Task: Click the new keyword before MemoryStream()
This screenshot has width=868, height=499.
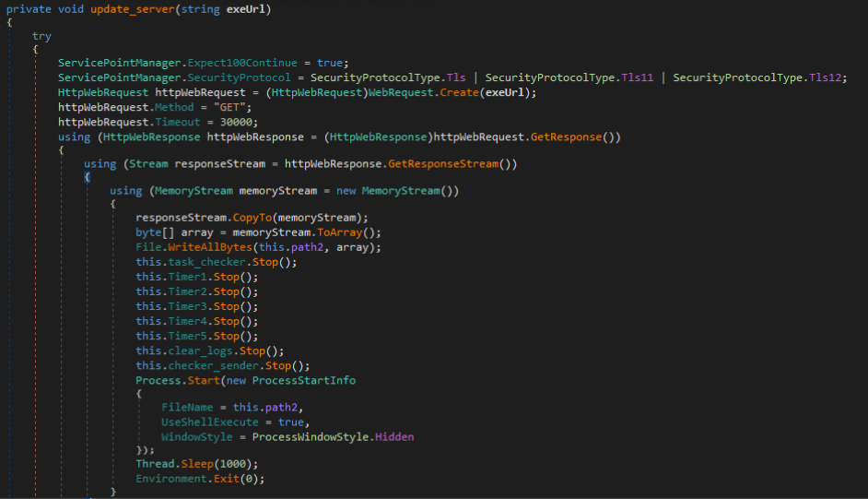Action: [346, 191]
